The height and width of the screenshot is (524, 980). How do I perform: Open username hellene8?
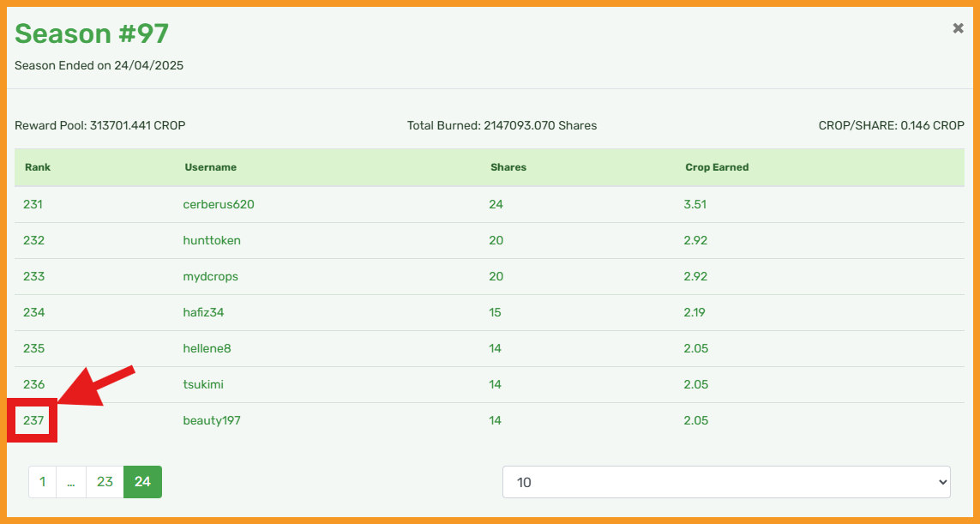pyautogui.click(x=207, y=349)
